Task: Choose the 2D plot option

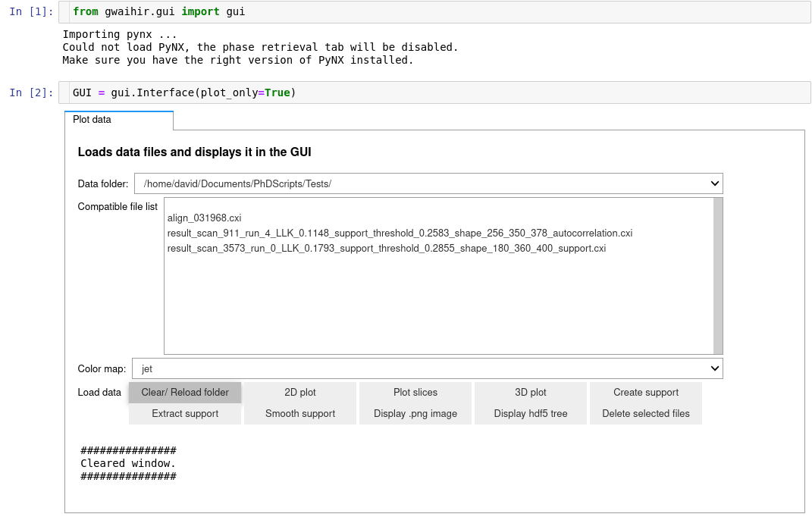Action: point(300,393)
